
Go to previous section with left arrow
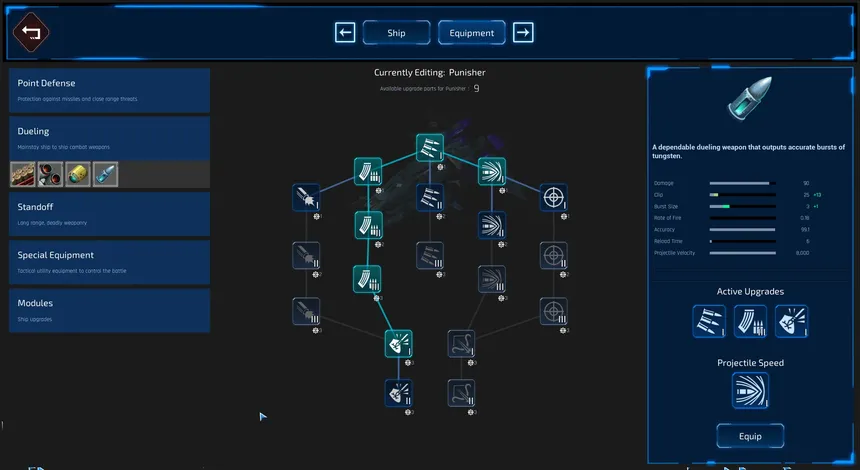click(345, 32)
